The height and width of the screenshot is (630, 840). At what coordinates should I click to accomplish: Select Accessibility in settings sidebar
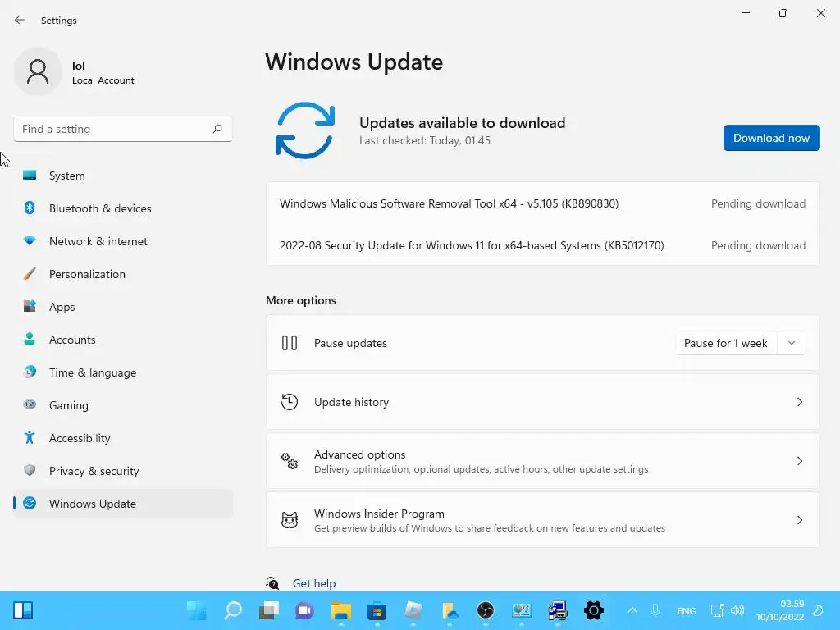click(123, 438)
